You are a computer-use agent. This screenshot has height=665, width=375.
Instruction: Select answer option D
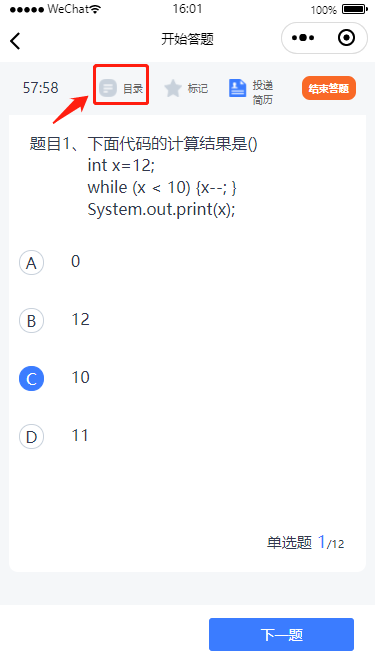click(31, 436)
